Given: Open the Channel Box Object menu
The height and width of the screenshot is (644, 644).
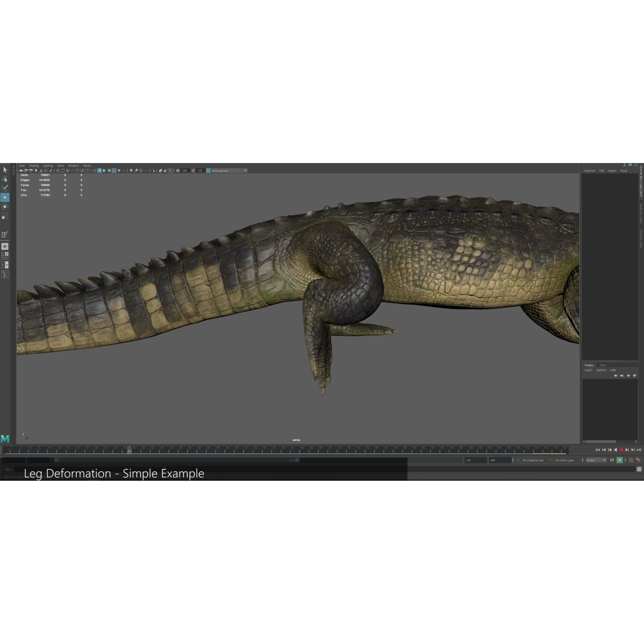Looking at the screenshot, I should click(x=612, y=171).
